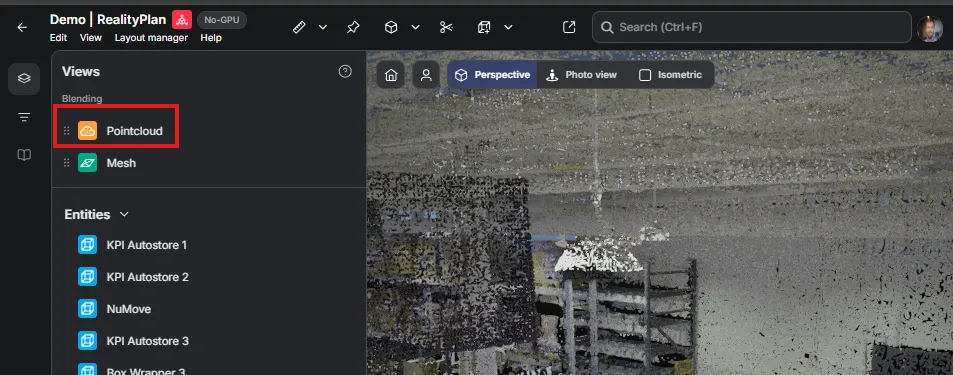Open the user profile avatar
Image resolution: width=953 pixels, height=375 pixels.
[x=930, y=29]
